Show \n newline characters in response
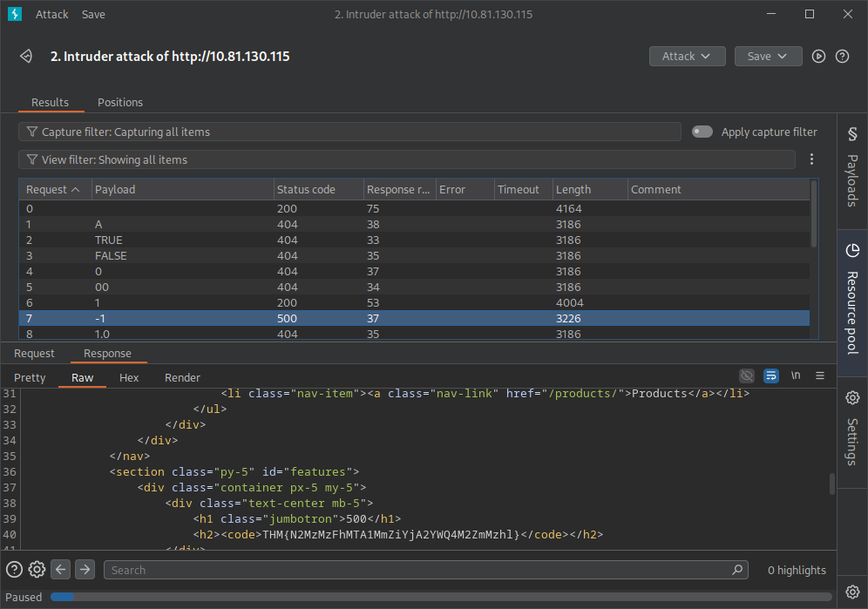Screen dimensions: 868x609 click(x=795, y=375)
